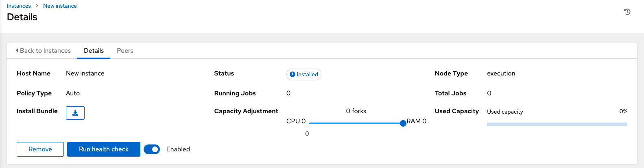Viewport: 644px width, 168px height.
Task: Click the RAM 0 slider label
Action: [417, 121]
